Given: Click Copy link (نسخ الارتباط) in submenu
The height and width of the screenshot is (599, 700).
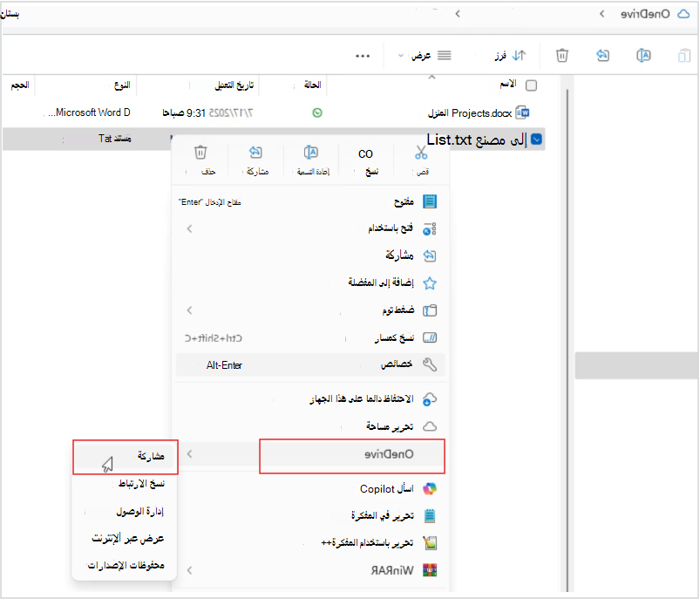Looking at the screenshot, I should [125, 483].
